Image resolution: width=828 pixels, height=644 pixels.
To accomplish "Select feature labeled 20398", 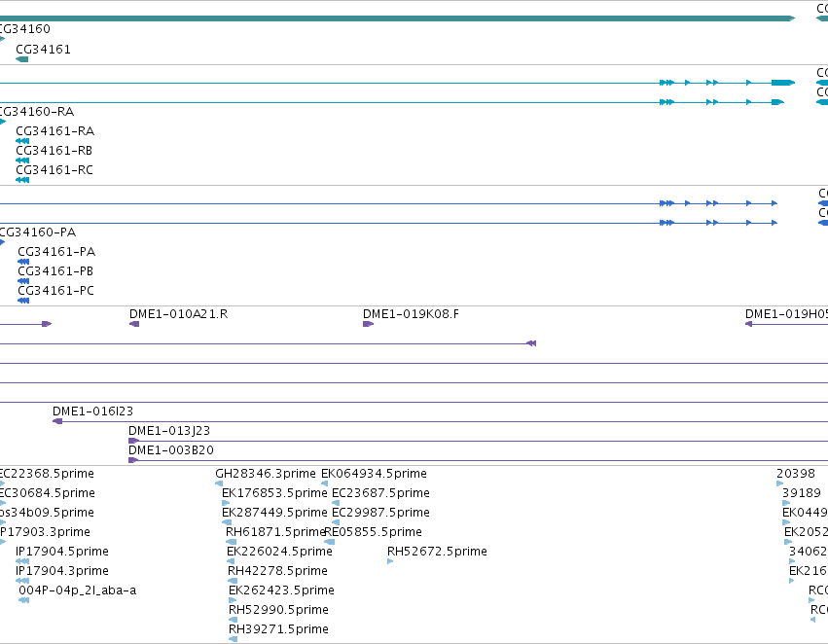I will pyautogui.click(x=796, y=474).
